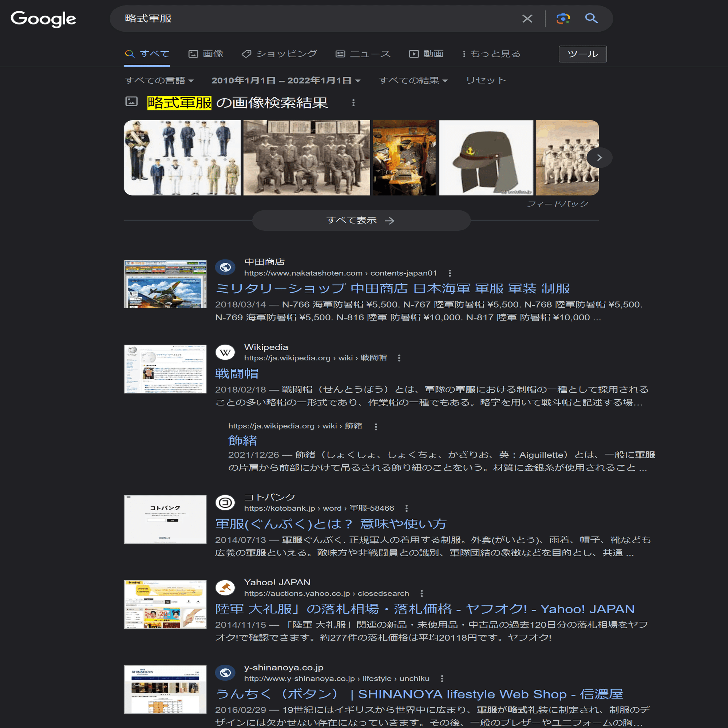This screenshot has height=728, width=728.
Task: Open 軍服(ぐんぷく)とは？ 意味や使い方 result
Action: pyautogui.click(x=331, y=524)
